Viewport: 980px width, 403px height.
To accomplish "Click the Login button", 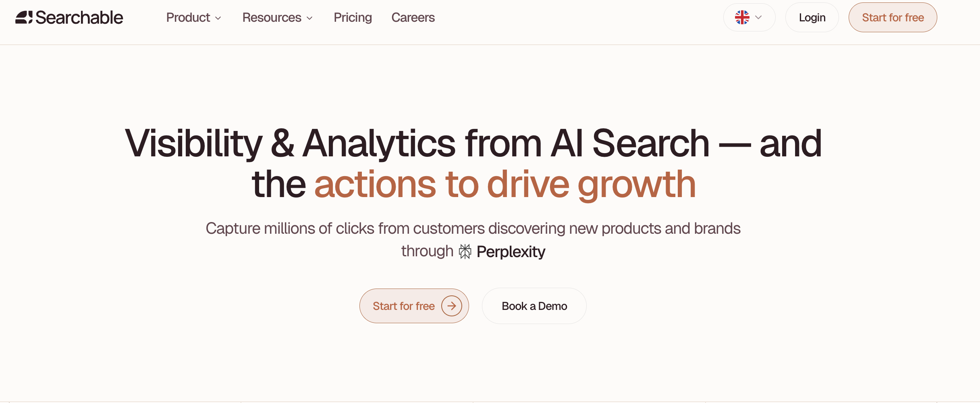I will coord(812,17).
